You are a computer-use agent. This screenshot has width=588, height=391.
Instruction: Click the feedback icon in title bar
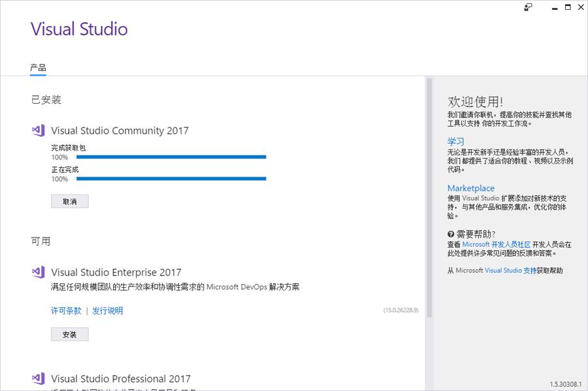(528, 7)
